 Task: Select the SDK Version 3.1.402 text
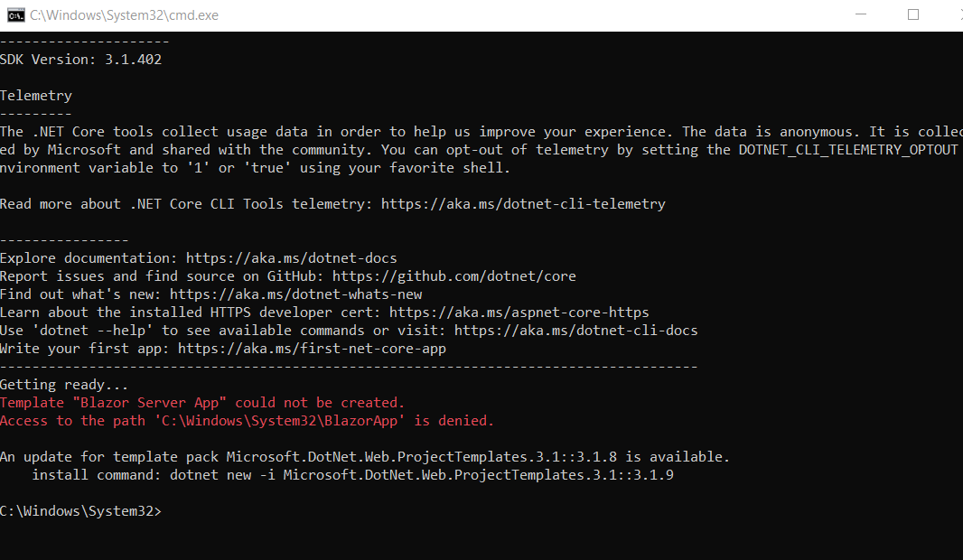click(x=81, y=59)
